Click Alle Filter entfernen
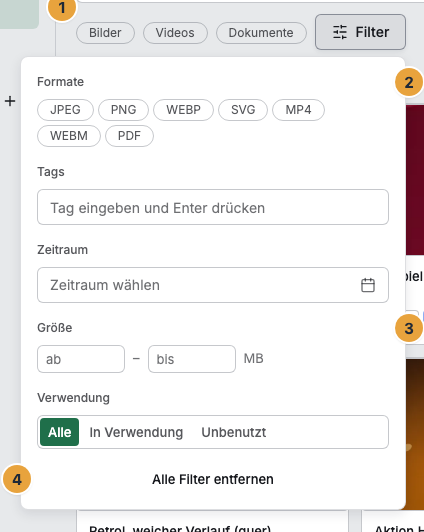Screen dimensions: 424x532 click(213, 479)
